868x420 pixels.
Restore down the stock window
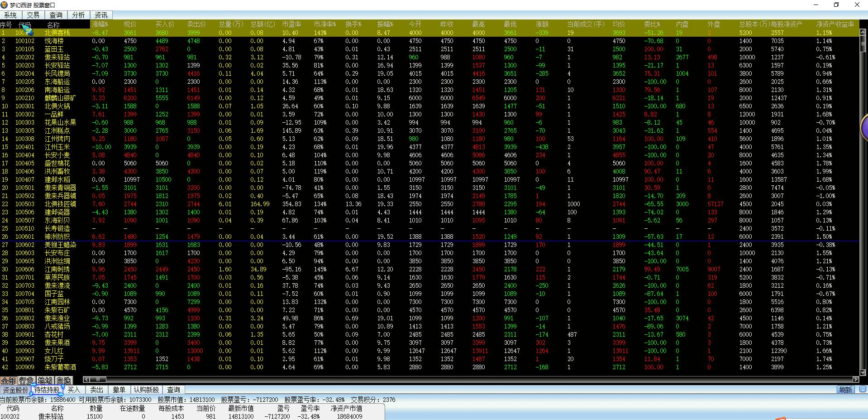pos(836,5)
